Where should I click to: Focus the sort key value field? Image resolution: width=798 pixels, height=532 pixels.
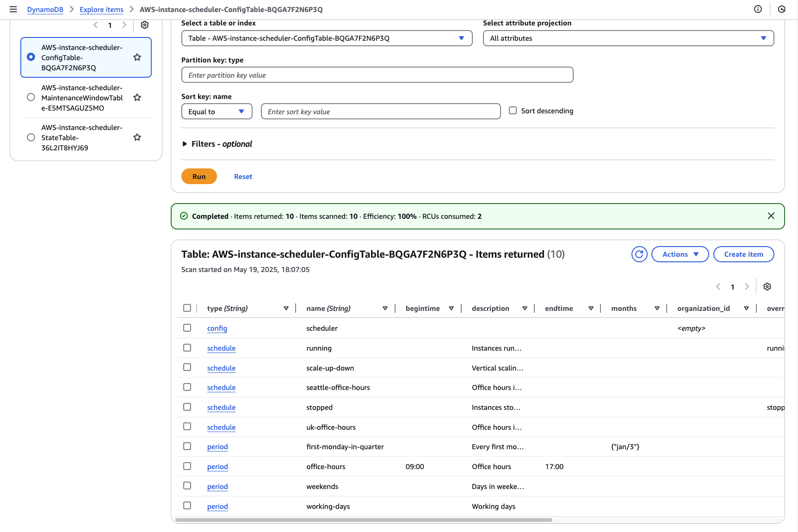pyautogui.click(x=381, y=111)
